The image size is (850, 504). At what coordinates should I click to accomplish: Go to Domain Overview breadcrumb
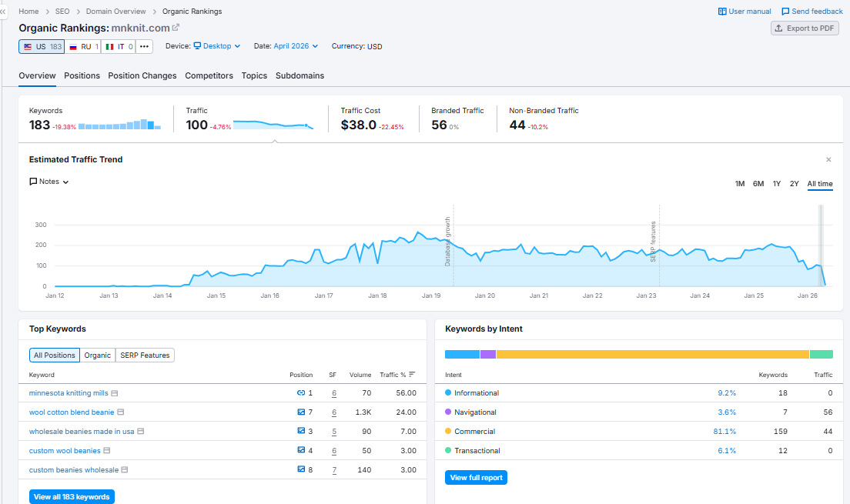click(x=116, y=12)
